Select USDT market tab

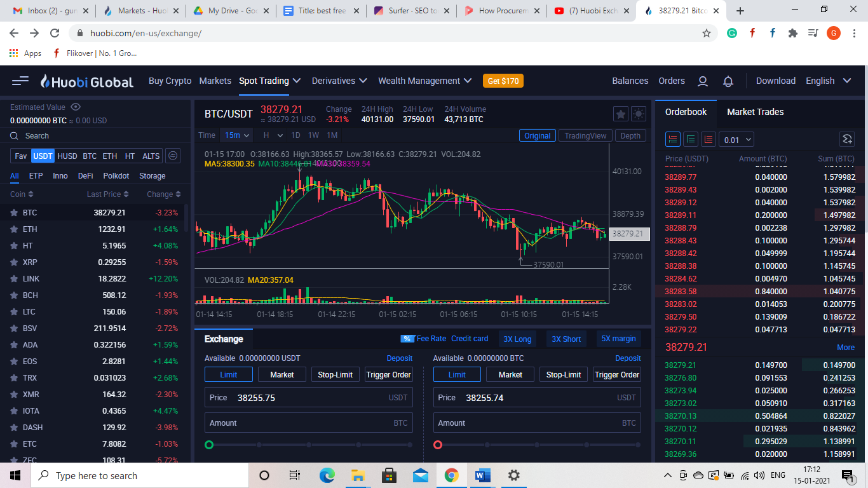tap(43, 156)
